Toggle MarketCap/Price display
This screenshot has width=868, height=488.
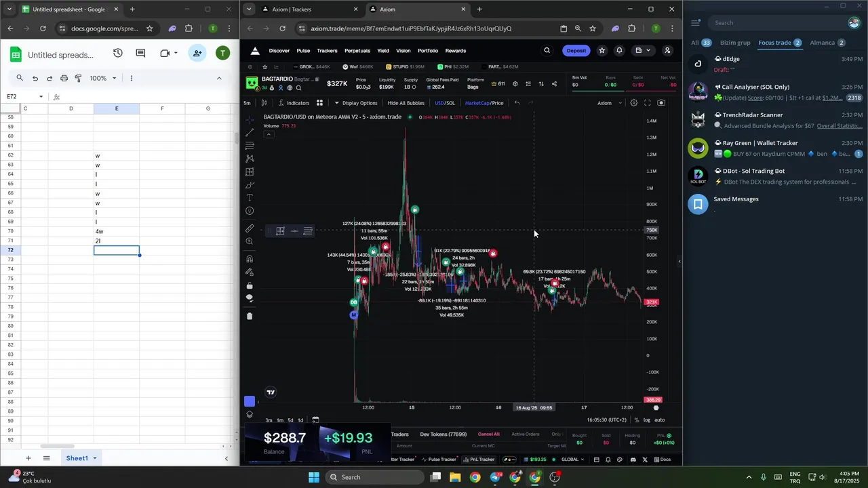[x=484, y=103]
